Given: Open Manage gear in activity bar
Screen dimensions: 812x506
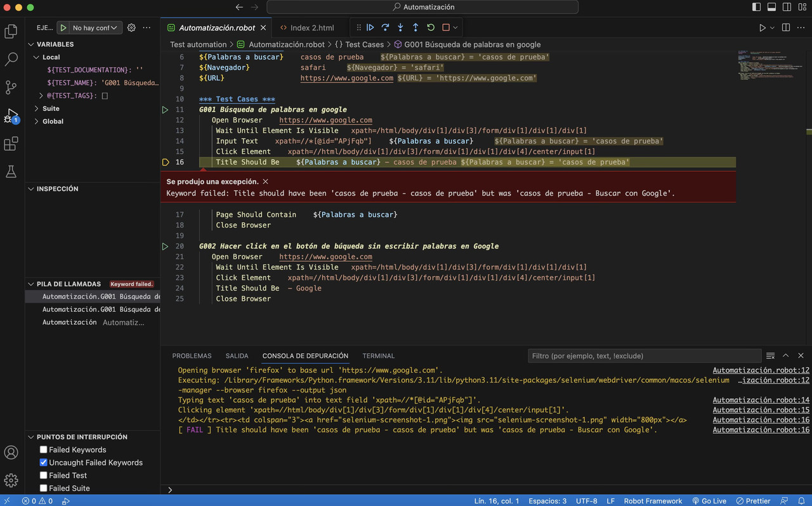Looking at the screenshot, I should pos(11,480).
